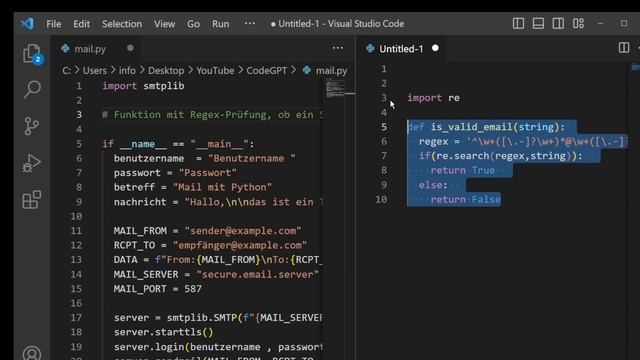Click the 'server.starttls()' line
The image size is (640, 360).
tap(163, 332)
